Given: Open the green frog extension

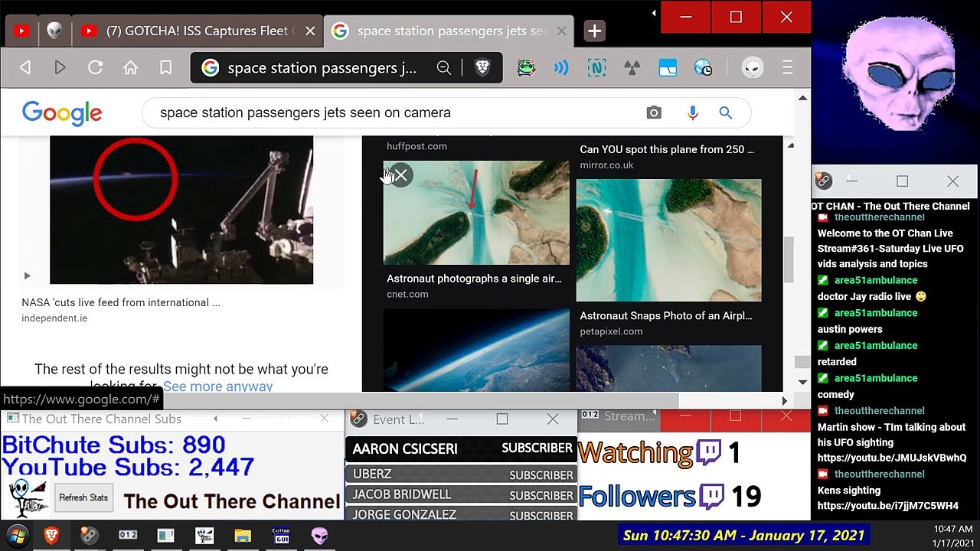Looking at the screenshot, I should tap(526, 68).
